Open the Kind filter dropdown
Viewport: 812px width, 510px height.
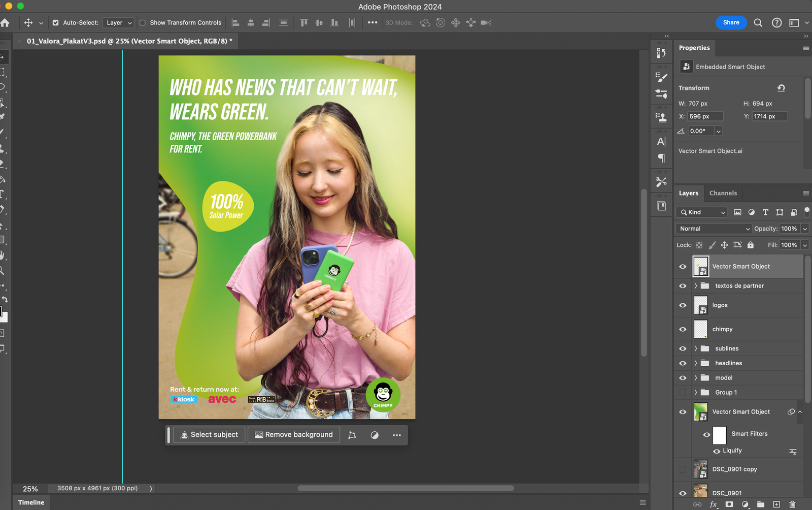(702, 212)
